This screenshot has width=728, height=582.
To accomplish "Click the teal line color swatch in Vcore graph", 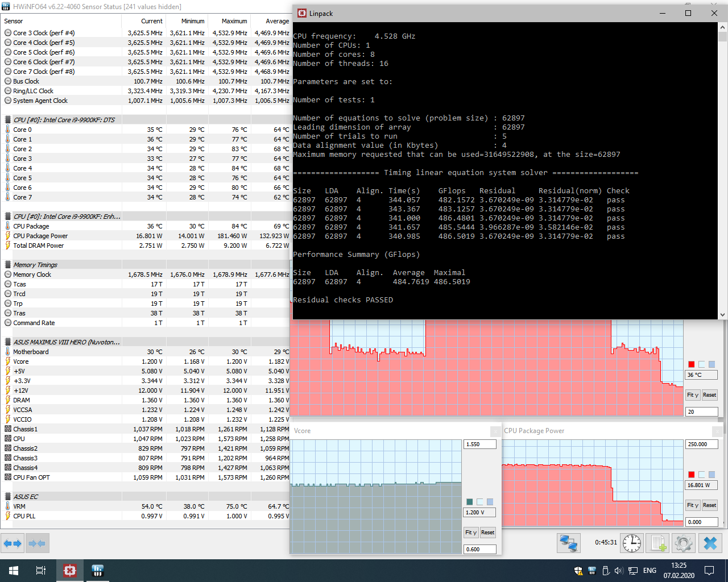I will pyautogui.click(x=470, y=502).
